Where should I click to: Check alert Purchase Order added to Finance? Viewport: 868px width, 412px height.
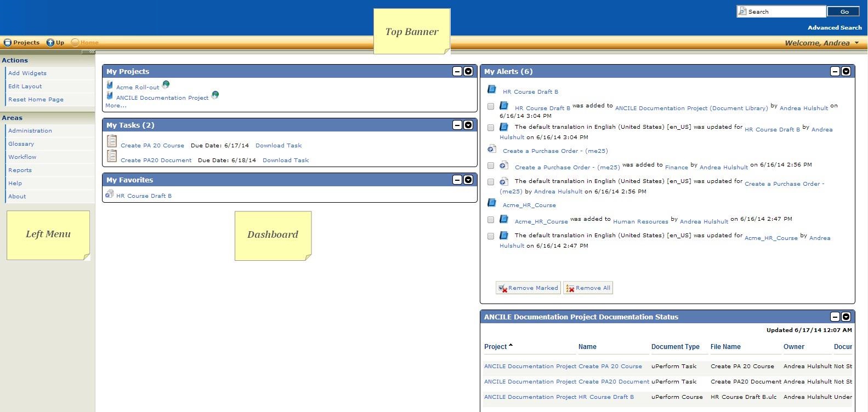tap(491, 165)
